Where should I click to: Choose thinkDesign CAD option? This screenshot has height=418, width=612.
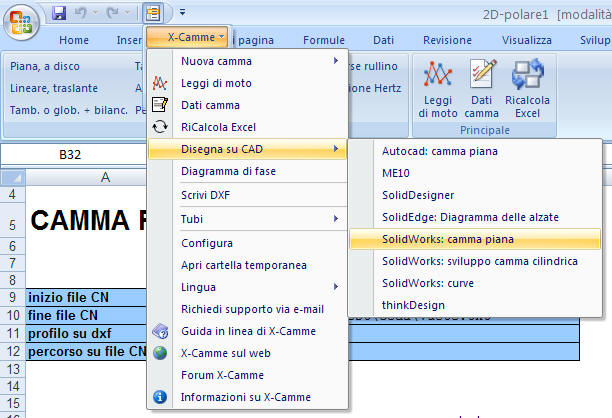[x=475, y=305]
